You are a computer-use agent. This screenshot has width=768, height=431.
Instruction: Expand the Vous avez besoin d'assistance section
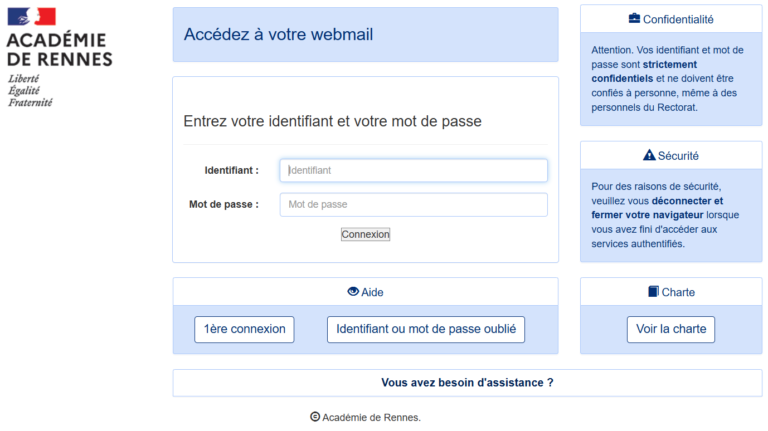click(467, 383)
